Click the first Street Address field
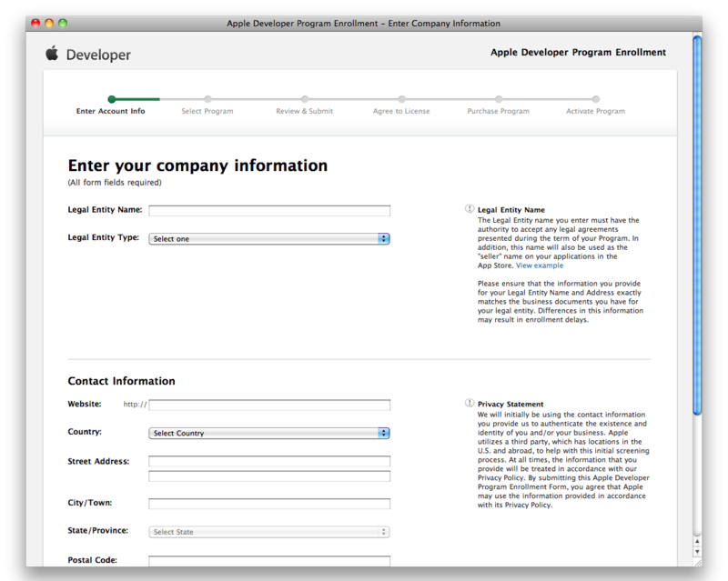This screenshot has height=581, width=728. [x=269, y=461]
